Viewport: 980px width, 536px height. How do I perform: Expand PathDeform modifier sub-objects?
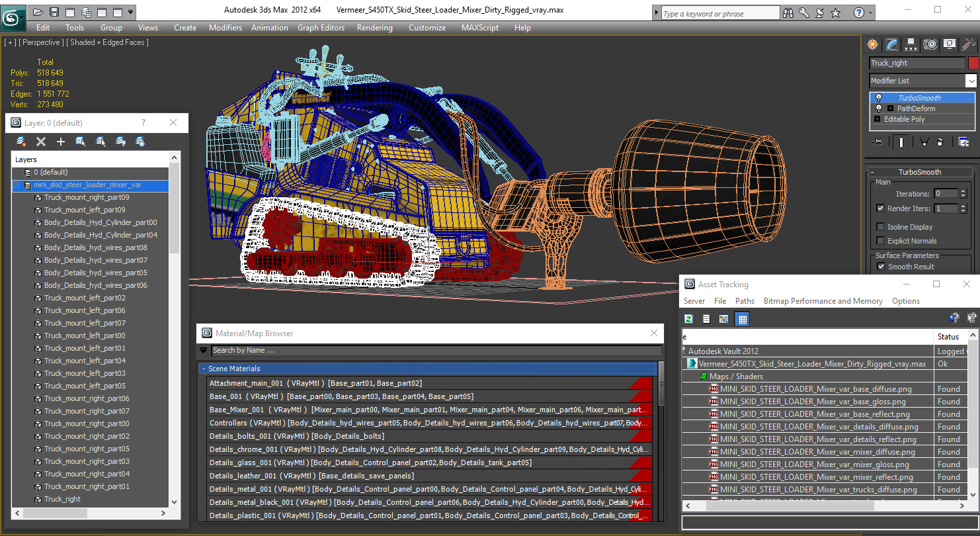[x=890, y=109]
